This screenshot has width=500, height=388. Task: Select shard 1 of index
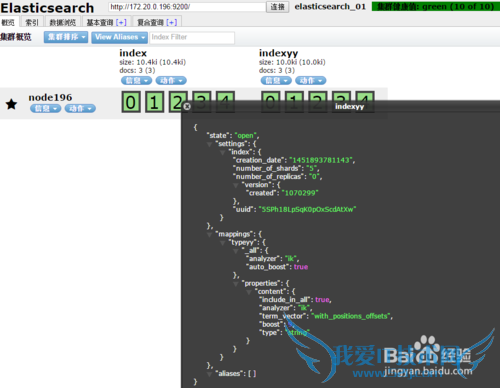(154, 102)
